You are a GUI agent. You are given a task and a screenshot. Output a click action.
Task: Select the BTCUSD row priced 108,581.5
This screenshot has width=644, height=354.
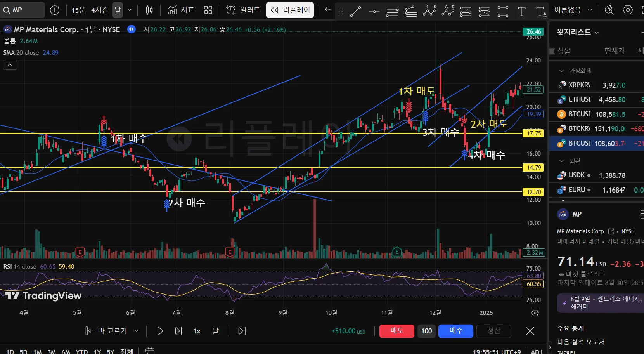pos(597,114)
